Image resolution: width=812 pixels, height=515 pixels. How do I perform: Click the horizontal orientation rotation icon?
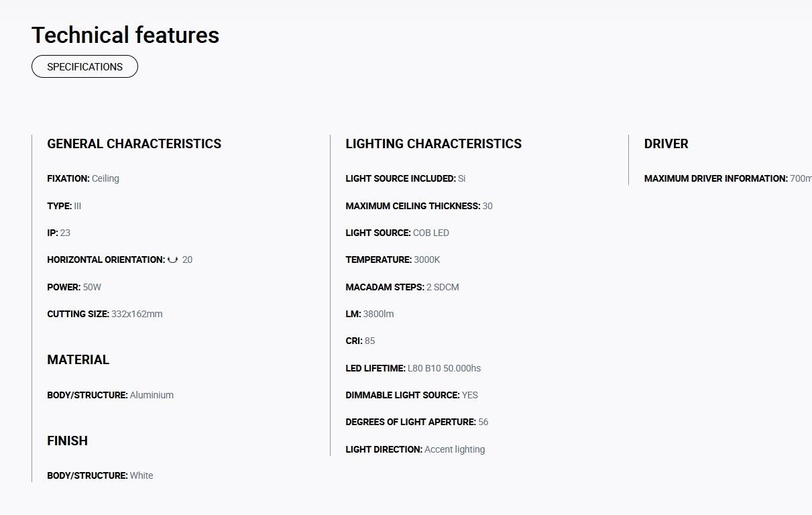pos(172,260)
